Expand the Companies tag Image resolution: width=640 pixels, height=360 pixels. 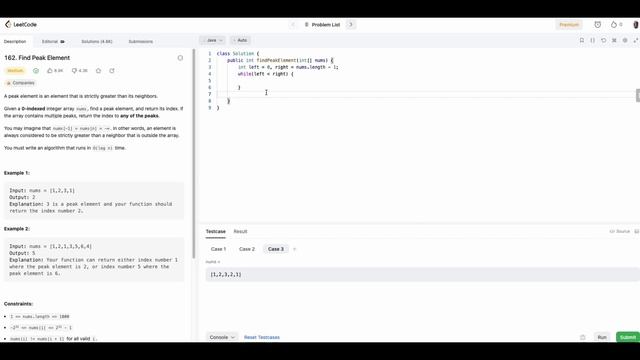20,83
